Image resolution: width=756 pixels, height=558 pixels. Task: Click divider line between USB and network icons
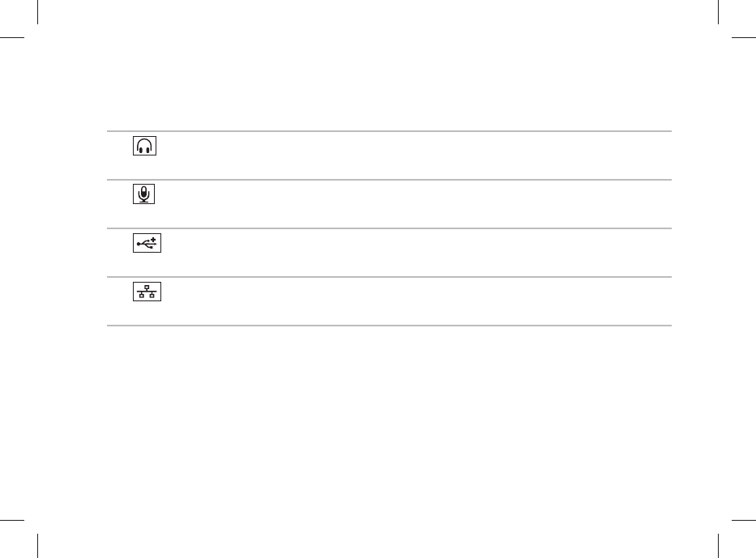coord(389,277)
